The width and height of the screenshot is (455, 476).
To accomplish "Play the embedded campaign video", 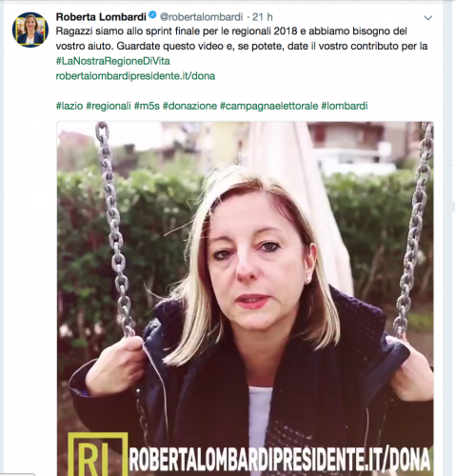I will 245,298.
